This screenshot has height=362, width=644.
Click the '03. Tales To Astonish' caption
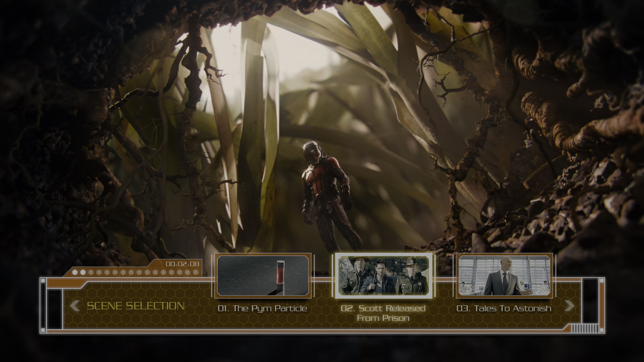(x=504, y=309)
